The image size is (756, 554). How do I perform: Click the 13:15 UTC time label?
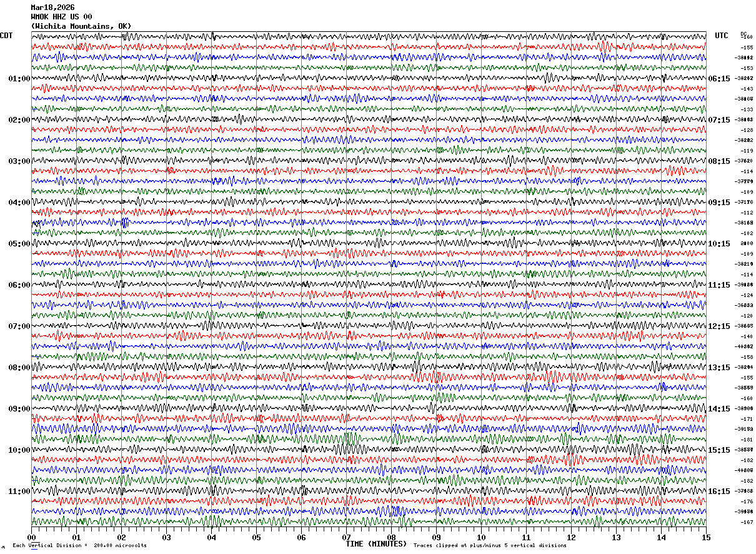tap(719, 368)
